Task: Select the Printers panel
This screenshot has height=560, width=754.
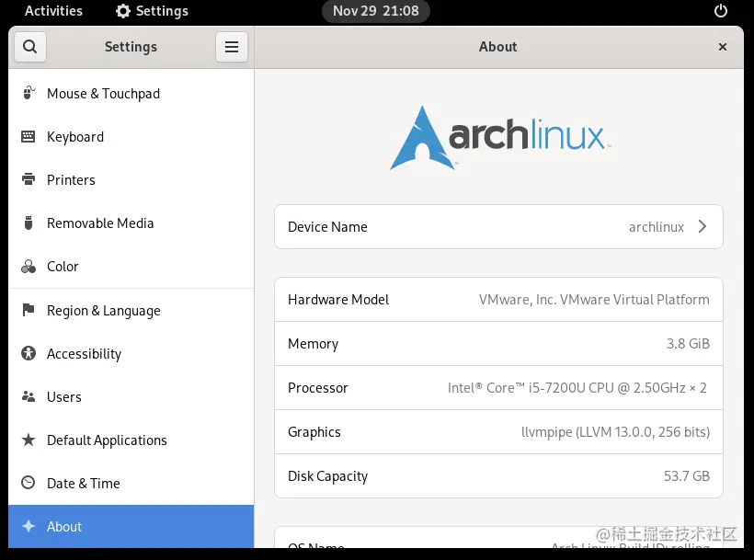Action: 131,180
